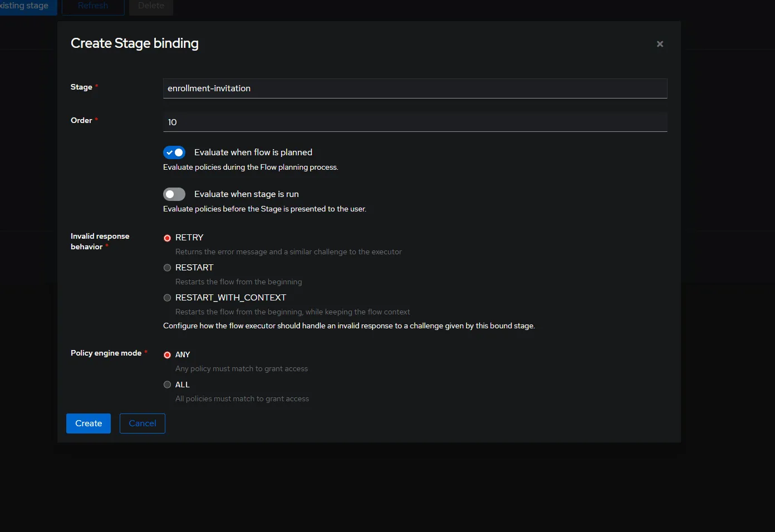Click the Stage input field
The image size is (775, 532).
point(414,88)
